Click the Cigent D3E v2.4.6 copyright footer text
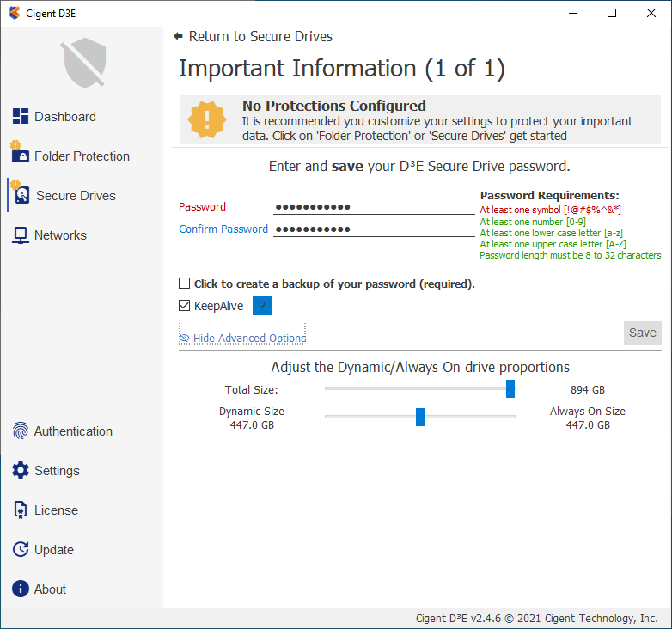This screenshot has height=629, width=672. [536, 619]
